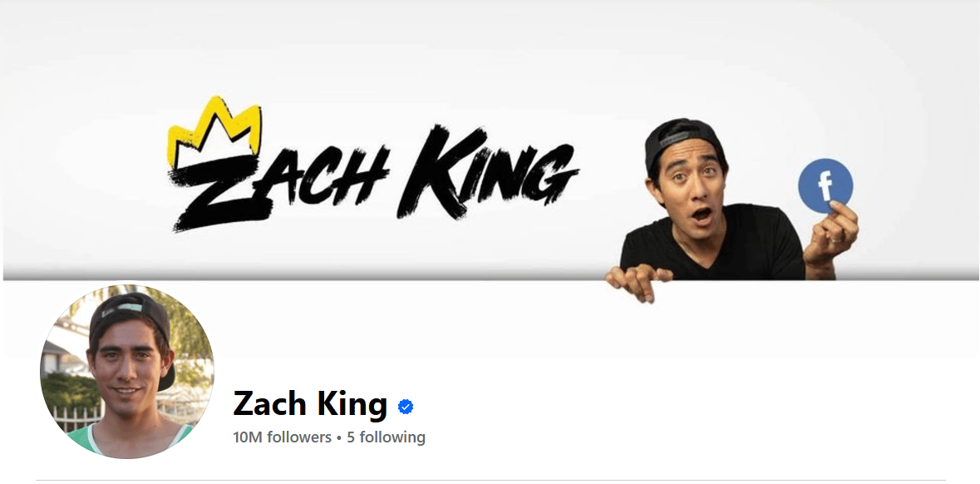Click the fingers hanging over the cover edge
Viewport: 980px width, 484px height.
point(638,282)
